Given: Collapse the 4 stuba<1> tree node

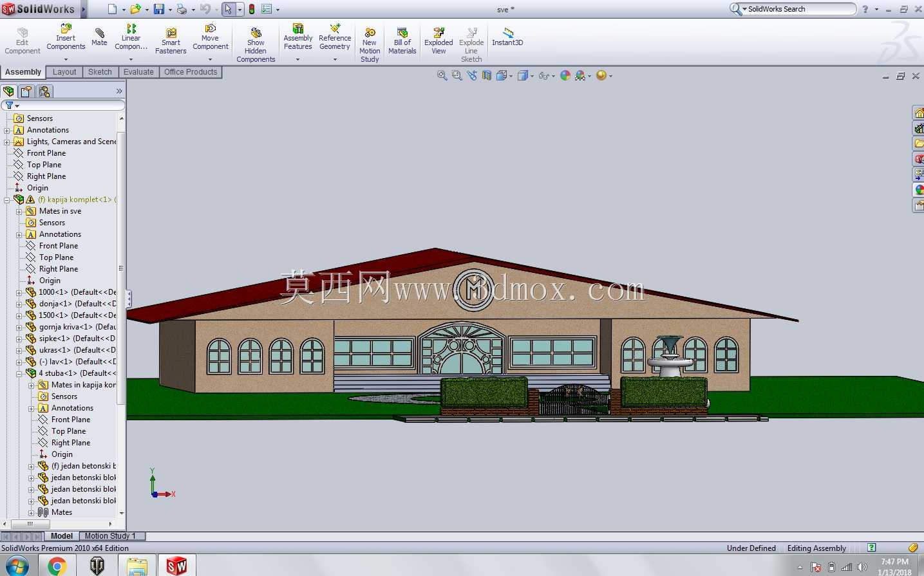Looking at the screenshot, I should 19,373.
